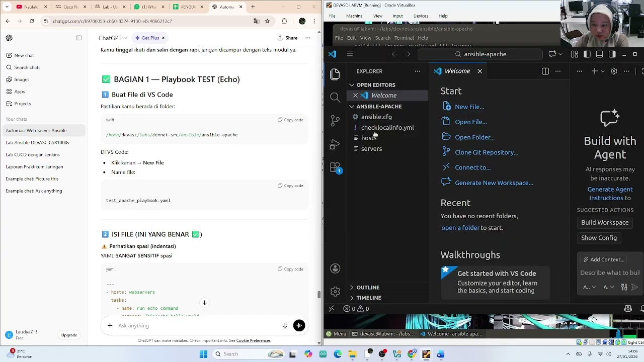
Task: Add attachments with plus in ChatGPT composer
Action: 110,326
